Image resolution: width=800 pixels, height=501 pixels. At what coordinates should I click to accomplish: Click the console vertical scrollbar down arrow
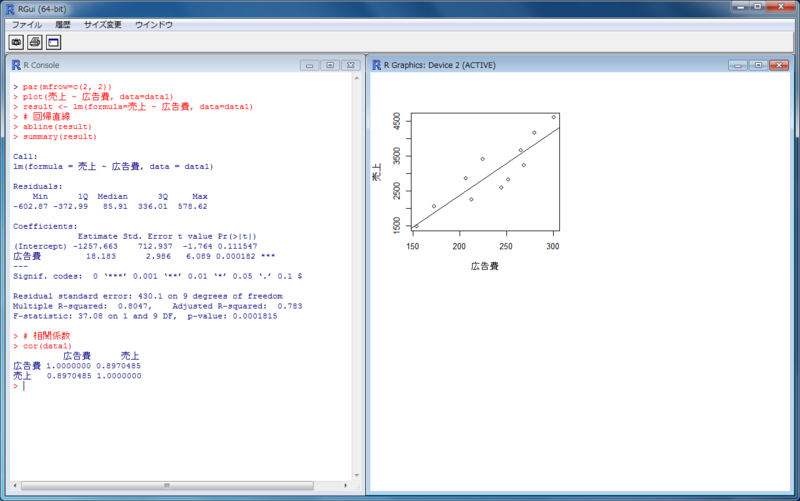coord(357,475)
